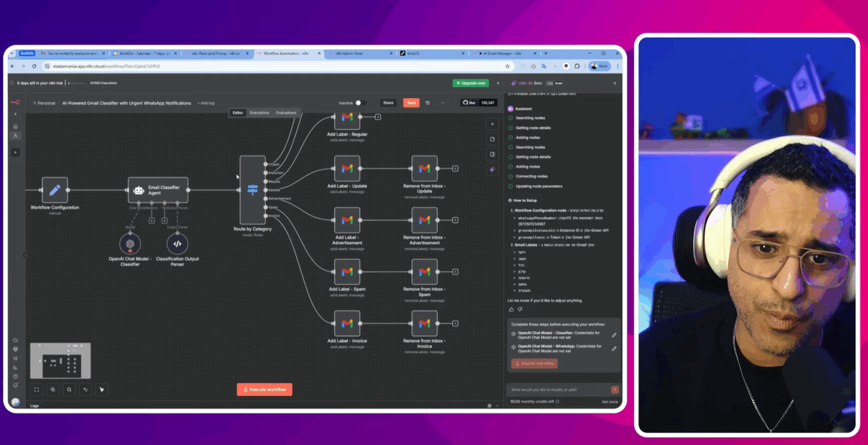This screenshot has height=445, width=868.
Task: Add a new node with the plus icon
Action: click(x=492, y=124)
